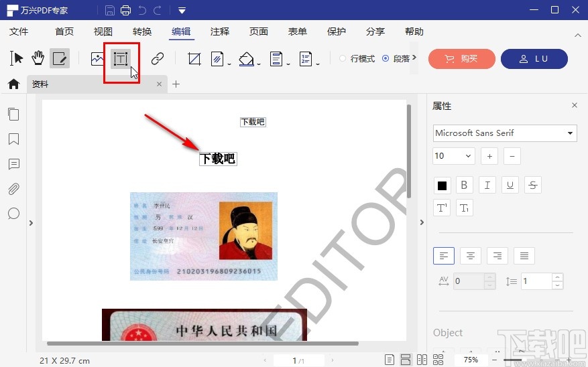Click the add image tool
This screenshot has height=367, width=588.
pyautogui.click(x=97, y=59)
